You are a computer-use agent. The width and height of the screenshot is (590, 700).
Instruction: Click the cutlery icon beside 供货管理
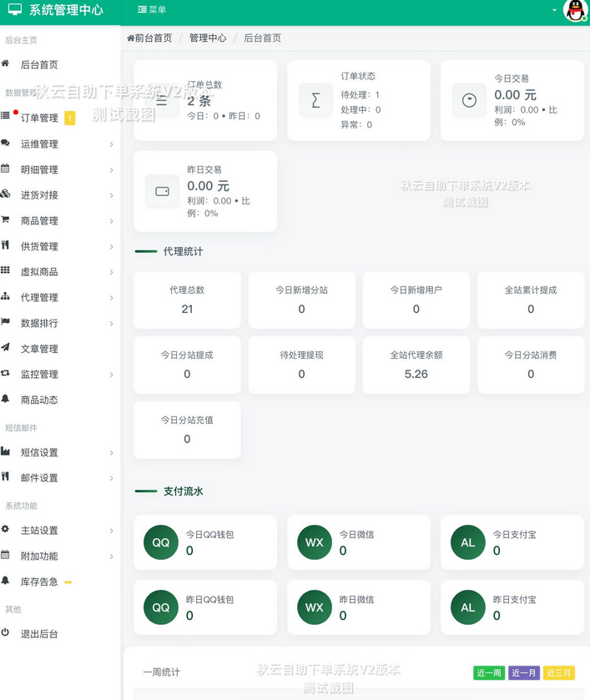click(x=5, y=244)
